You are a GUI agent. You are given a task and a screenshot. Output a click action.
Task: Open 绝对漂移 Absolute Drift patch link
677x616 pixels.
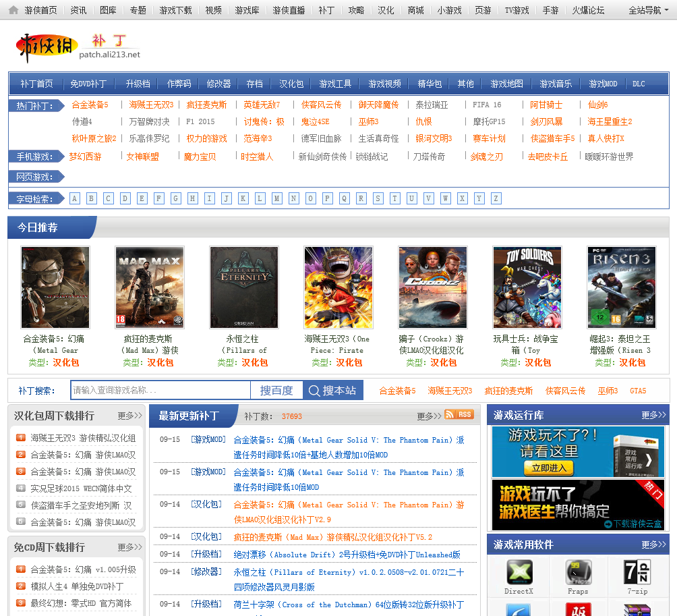point(347,555)
